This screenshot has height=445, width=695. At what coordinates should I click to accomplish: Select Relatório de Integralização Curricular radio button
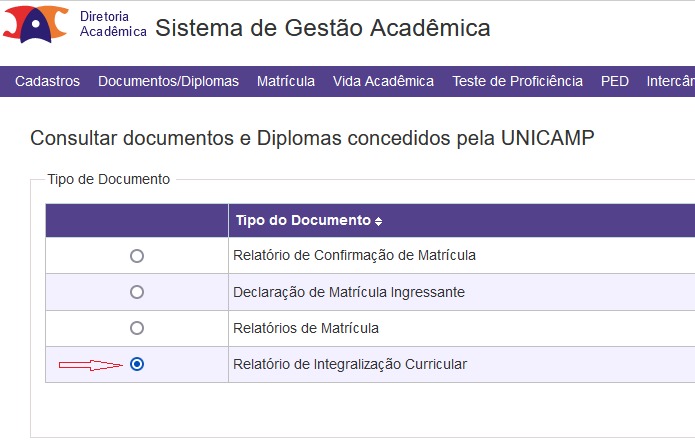pyautogui.click(x=137, y=364)
